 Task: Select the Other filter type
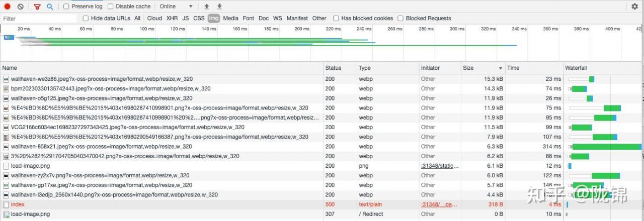[x=319, y=18]
